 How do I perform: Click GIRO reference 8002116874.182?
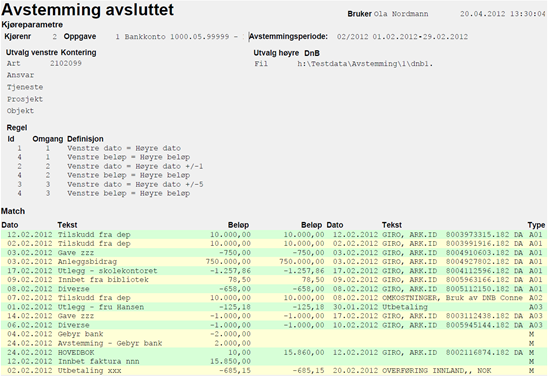pos(477,353)
